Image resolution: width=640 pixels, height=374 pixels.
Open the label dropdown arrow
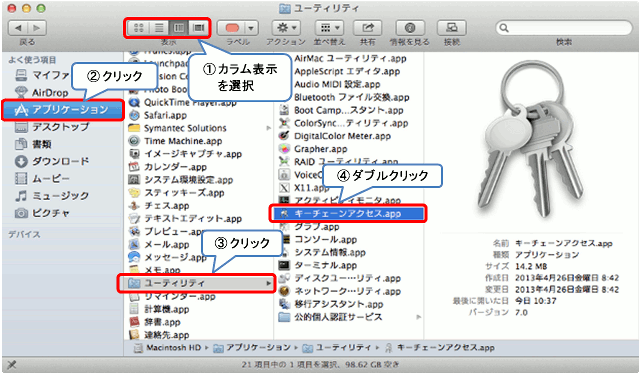tap(251, 28)
